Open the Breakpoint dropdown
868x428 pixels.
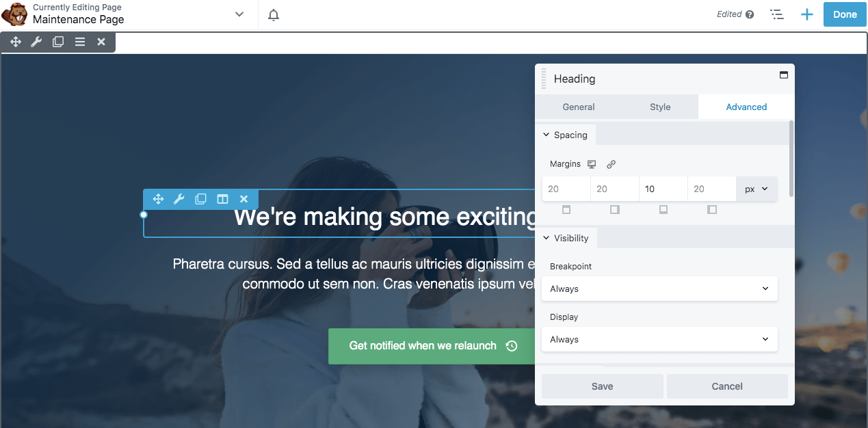coord(659,289)
